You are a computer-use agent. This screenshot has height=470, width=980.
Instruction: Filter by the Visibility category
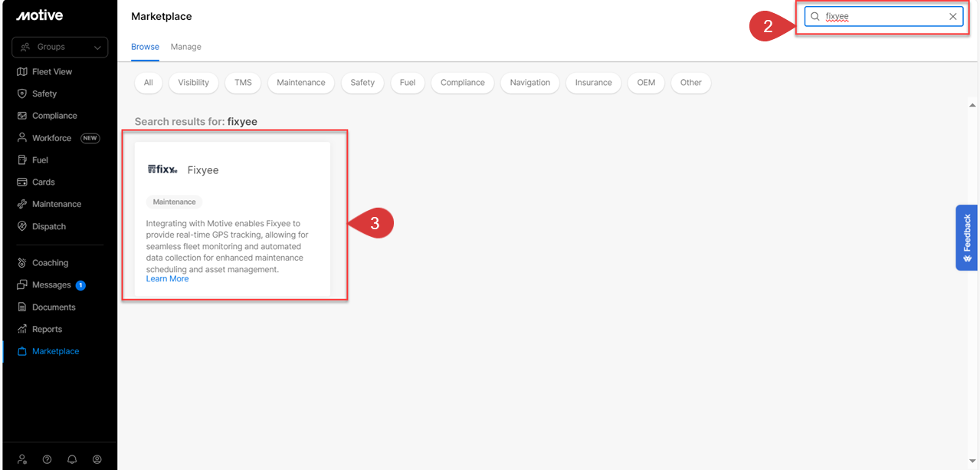tap(194, 83)
